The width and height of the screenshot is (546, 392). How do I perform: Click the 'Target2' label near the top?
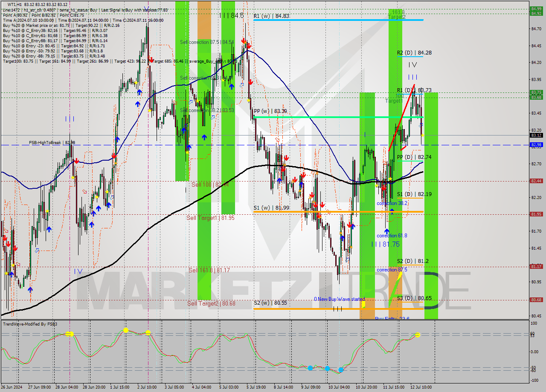397,17
